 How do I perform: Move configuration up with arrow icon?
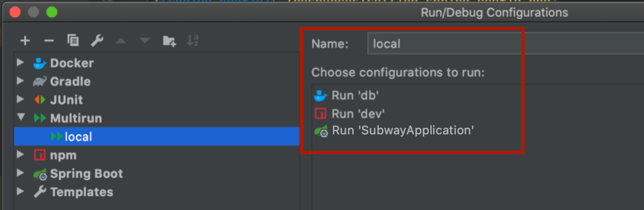pos(121,41)
